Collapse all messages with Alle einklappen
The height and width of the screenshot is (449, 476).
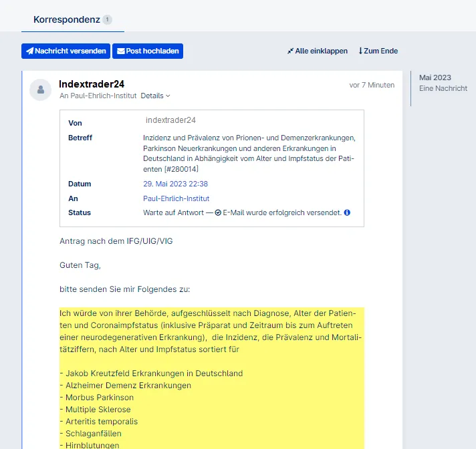(x=318, y=51)
